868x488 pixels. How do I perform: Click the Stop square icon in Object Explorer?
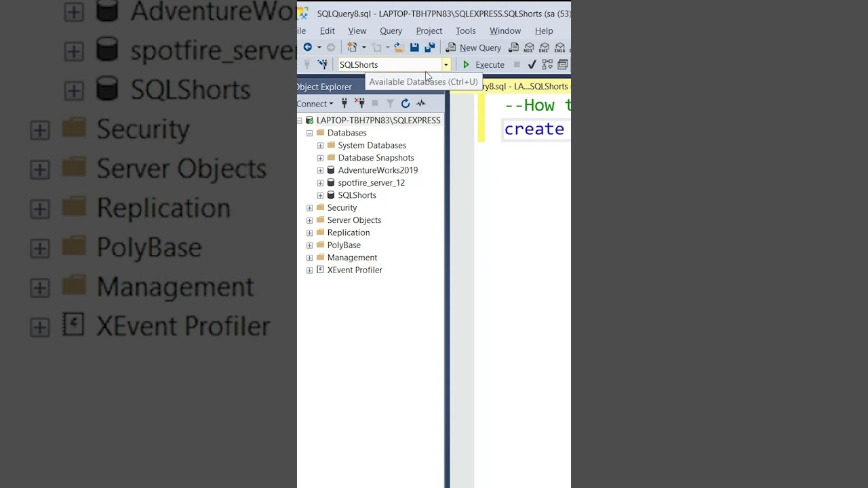pos(374,104)
